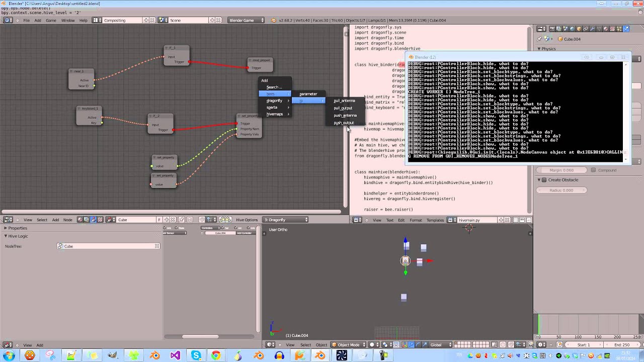644x362 pixels.
Task: Open the Texture checker tab icon
Action: pyautogui.click(x=612, y=29)
